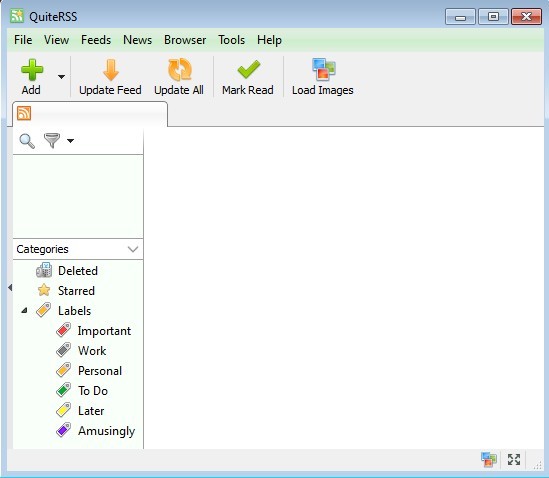The width and height of the screenshot is (549, 478).
Task: Open the View menu
Action: tap(56, 40)
